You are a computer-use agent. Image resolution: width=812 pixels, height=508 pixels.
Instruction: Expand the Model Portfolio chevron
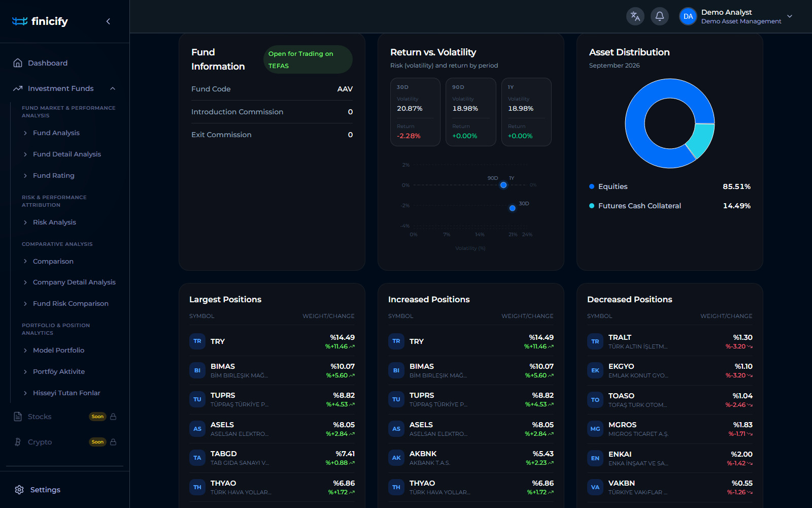[25, 351]
